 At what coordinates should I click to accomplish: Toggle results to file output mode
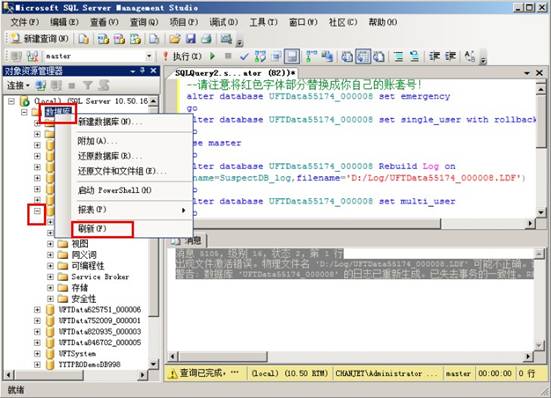click(x=379, y=56)
